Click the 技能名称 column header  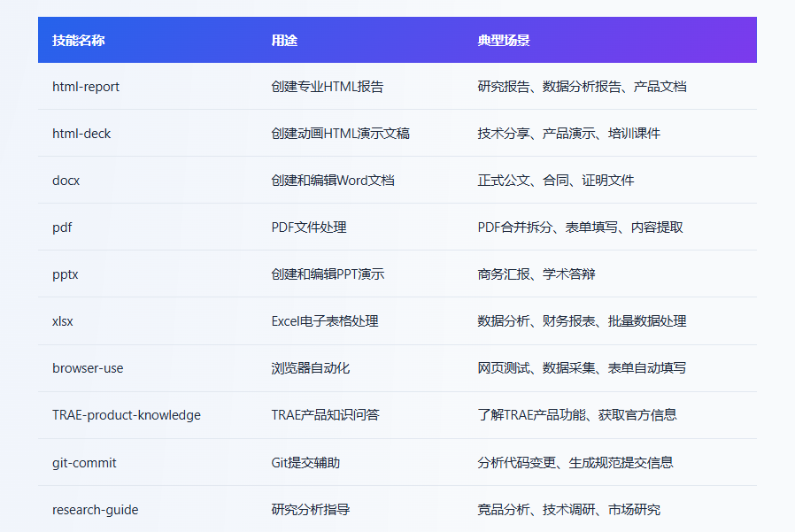[79, 41]
